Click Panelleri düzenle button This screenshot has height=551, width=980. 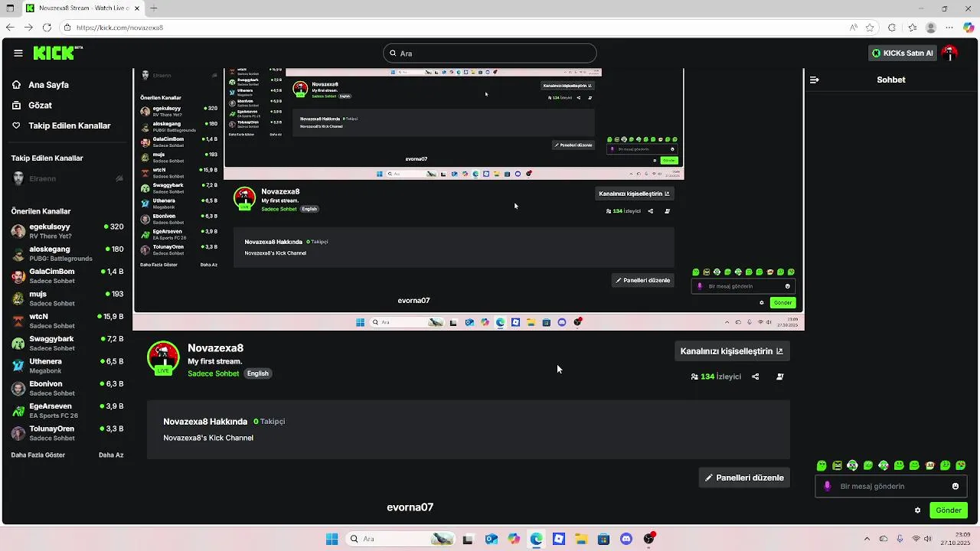744,478
